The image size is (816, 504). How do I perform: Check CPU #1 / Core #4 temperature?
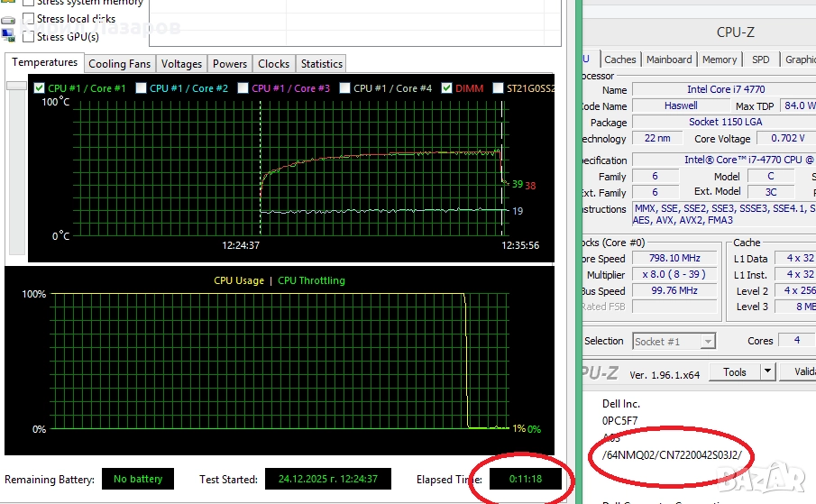[x=344, y=88]
